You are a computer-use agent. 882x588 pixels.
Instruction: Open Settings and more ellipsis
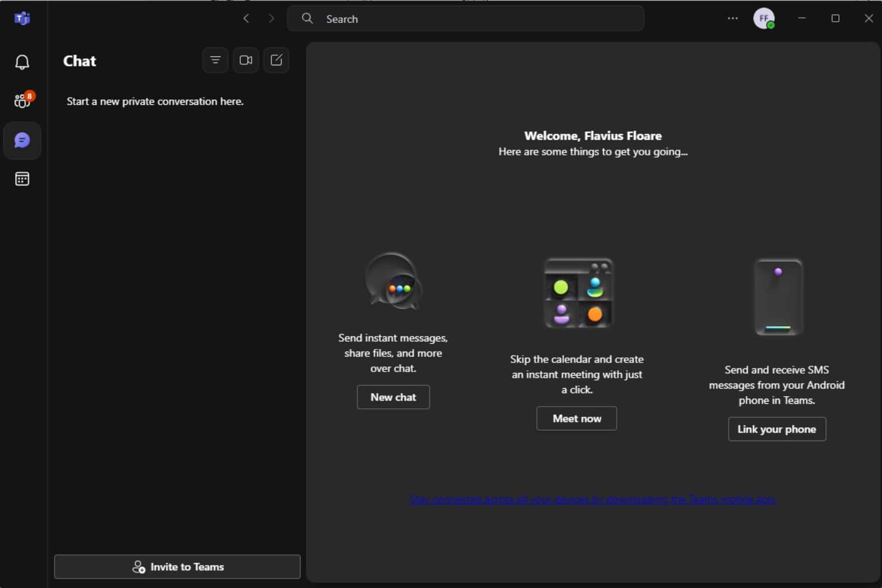click(x=733, y=18)
